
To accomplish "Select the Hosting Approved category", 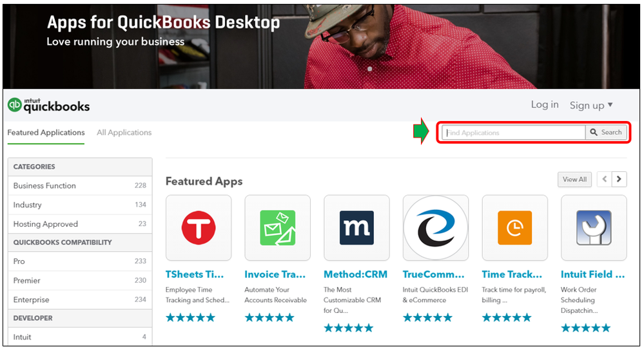I will click(80, 224).
